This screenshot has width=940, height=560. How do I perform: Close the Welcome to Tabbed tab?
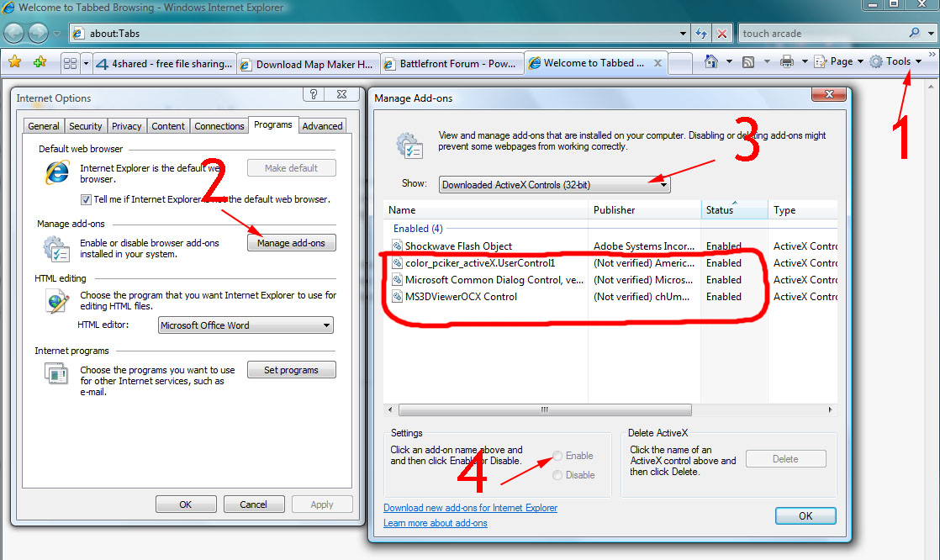[657, 63]
